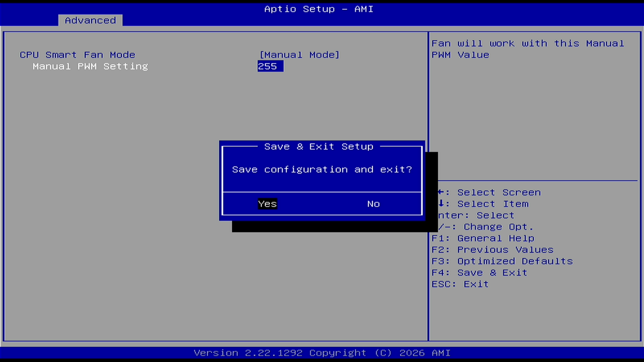644x362 pixels.
Task: Click the Manual PWM Setting label
Action: click(90, 66)
